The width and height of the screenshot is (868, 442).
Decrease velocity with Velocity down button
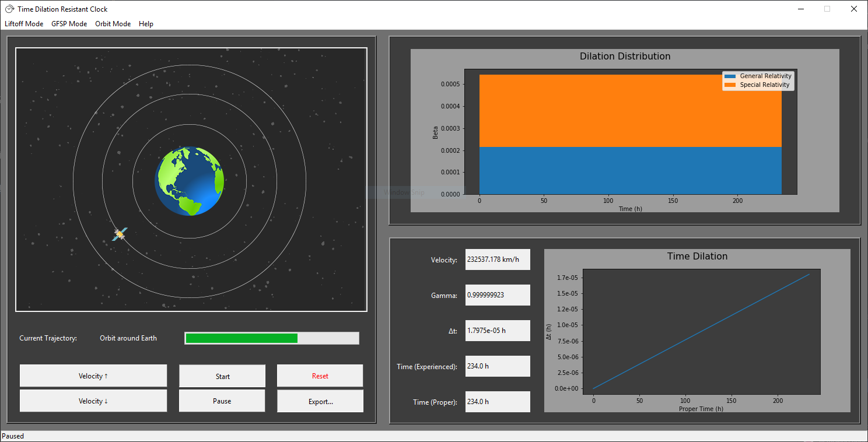point(93,401)
